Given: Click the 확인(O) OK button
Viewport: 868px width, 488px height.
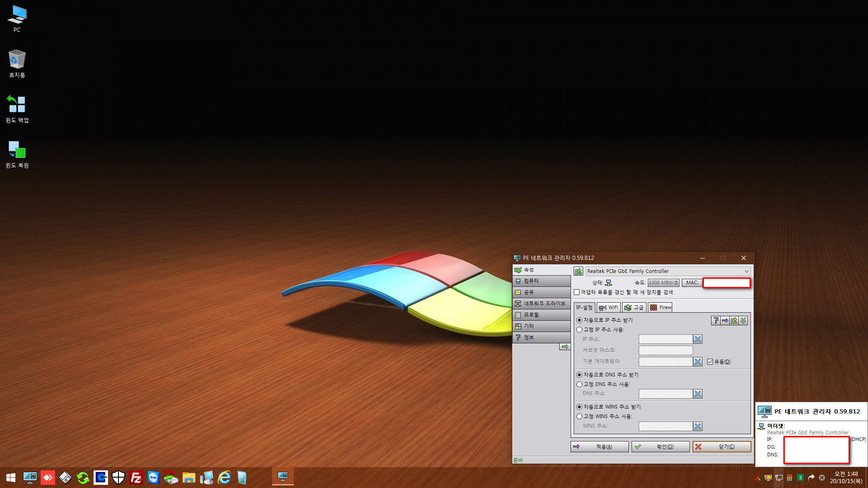Looking at the screenshot, I should click(660, 446).
